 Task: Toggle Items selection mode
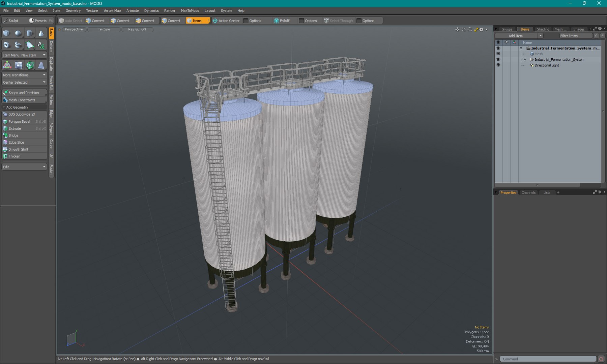[x=198, y=21]
